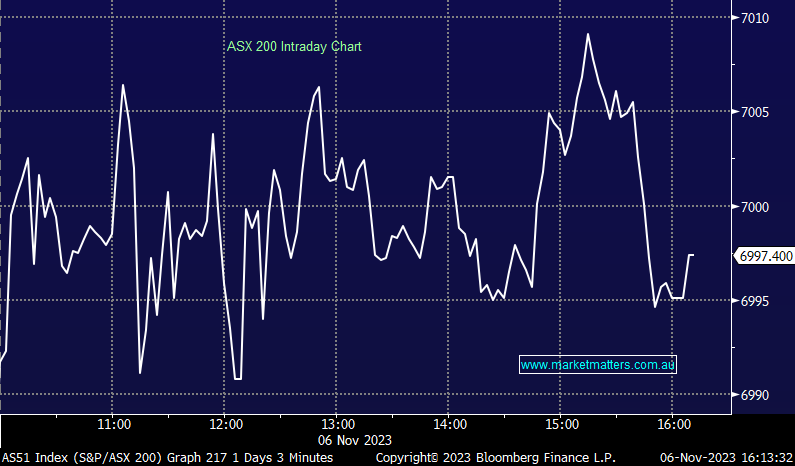Click the 7005 y-axis label
The width and height of the screenshot is (795, 466).
click(756, 112)
